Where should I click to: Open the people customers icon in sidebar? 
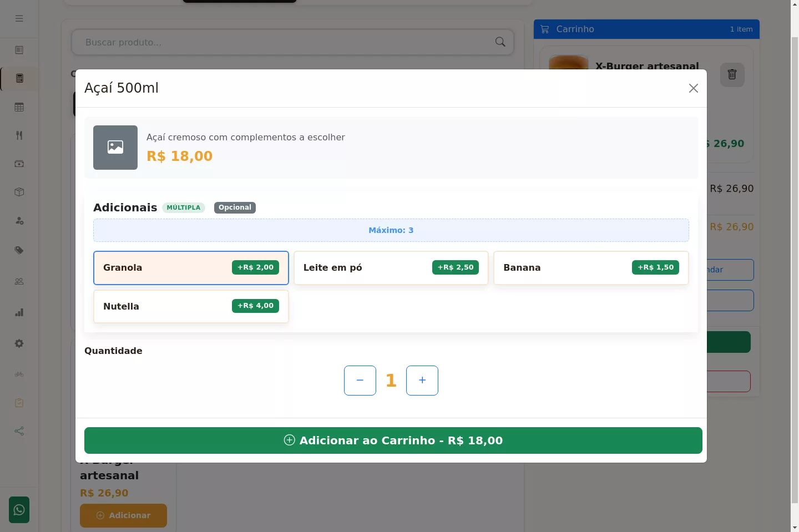click(x=19, y=281)
